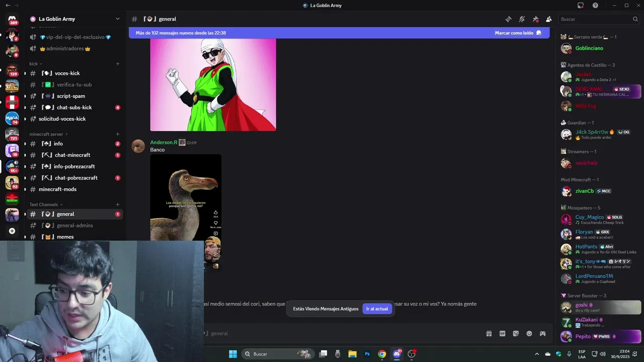Viewport: 644px width, 362px height.
Task: Click Ir al actual button
Action: coord(377,309)
